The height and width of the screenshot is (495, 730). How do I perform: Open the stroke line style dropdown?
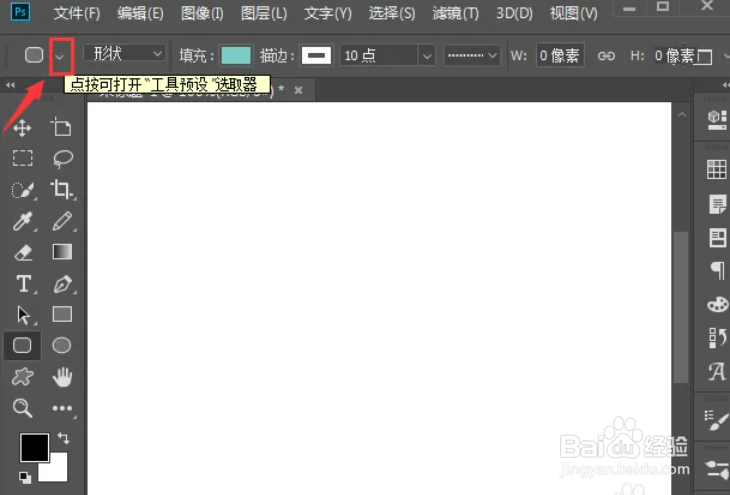[x=472, y=56]
